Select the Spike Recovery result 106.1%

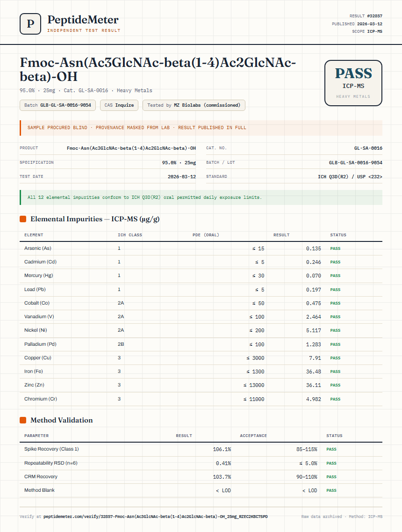point(222,449)
